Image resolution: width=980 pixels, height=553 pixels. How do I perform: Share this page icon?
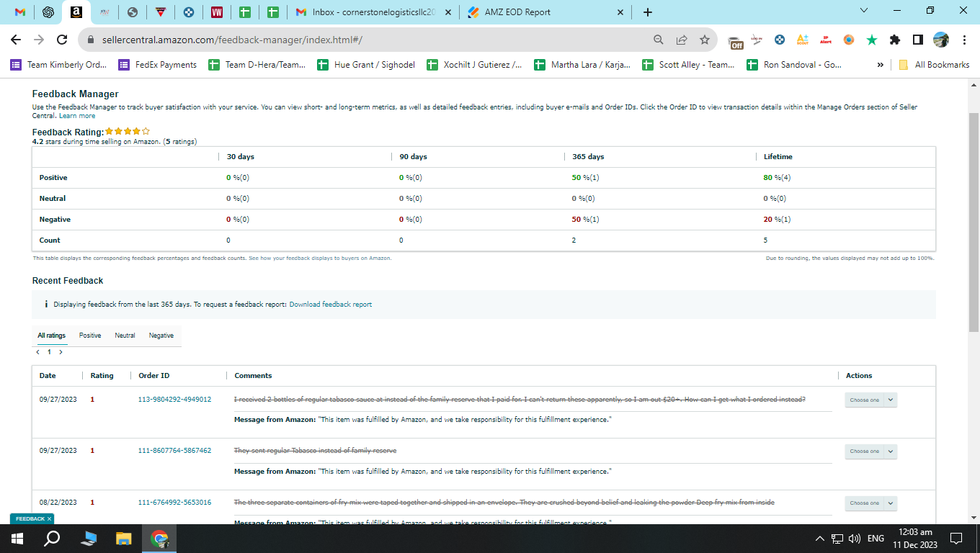682,40
